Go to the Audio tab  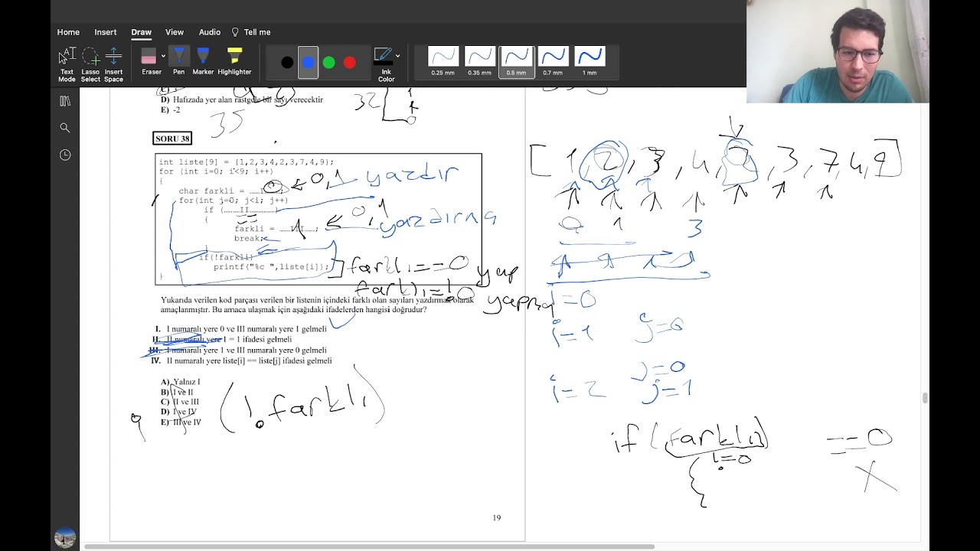(x=210, y=32)
